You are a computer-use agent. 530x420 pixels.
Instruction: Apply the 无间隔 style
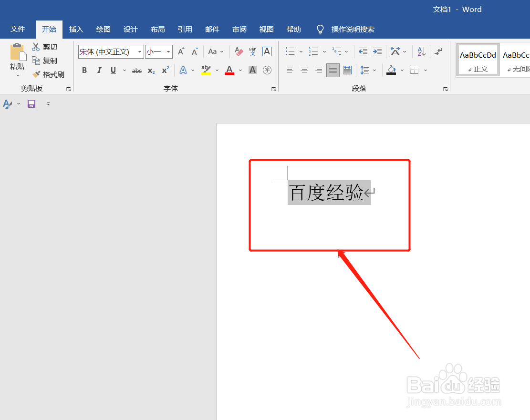click(515, 60)
